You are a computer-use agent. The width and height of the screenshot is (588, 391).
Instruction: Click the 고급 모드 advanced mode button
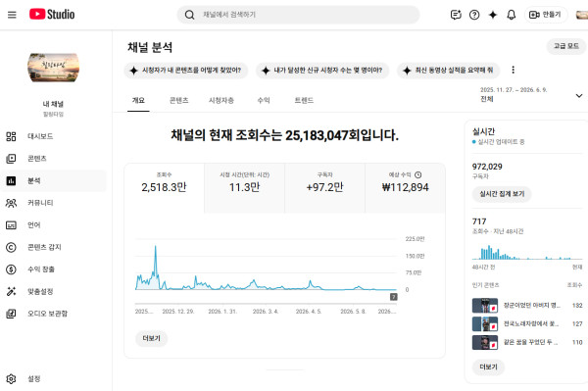click(566, 46)
